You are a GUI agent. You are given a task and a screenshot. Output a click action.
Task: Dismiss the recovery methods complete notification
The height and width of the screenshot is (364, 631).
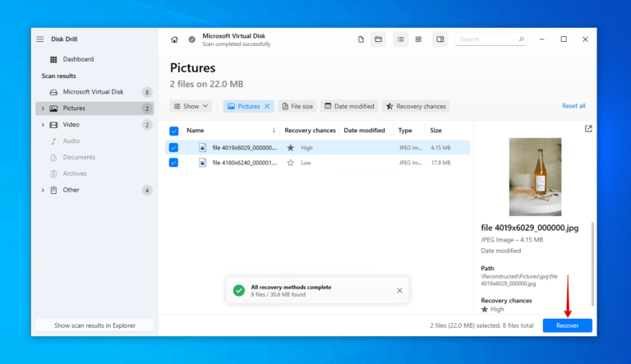click(x=399, y=290)
